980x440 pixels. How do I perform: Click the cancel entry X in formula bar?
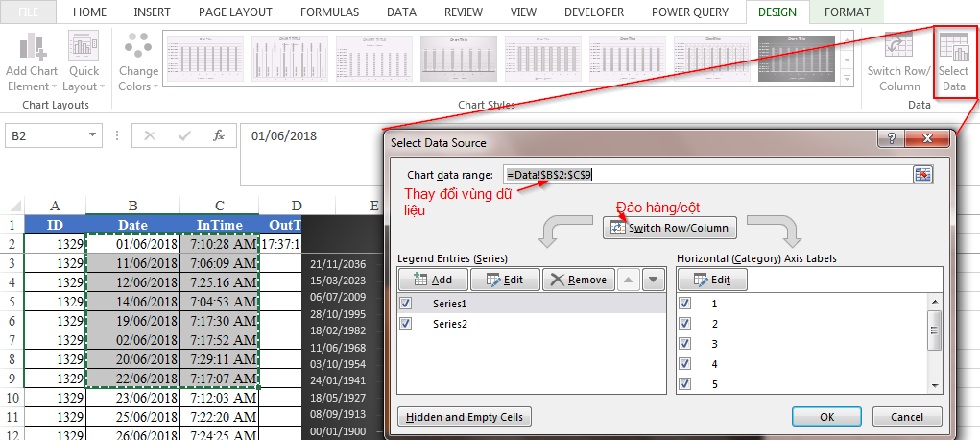[150, 135]
